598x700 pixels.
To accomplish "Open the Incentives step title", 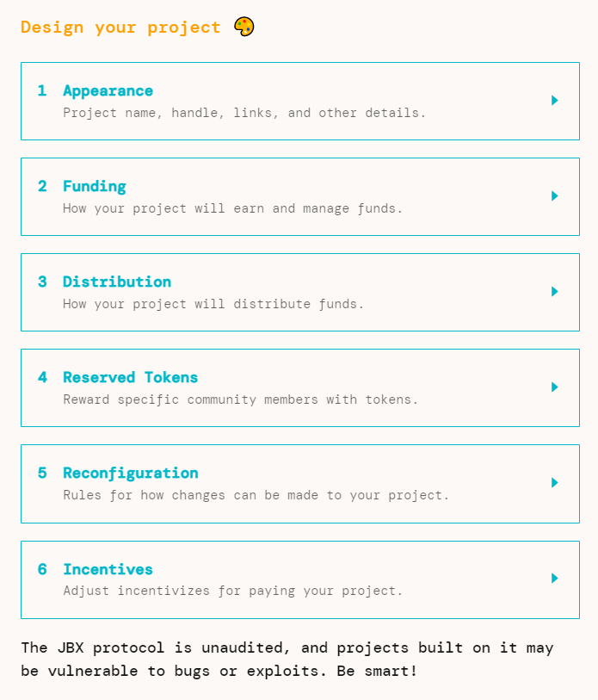I will coord(108,570).
